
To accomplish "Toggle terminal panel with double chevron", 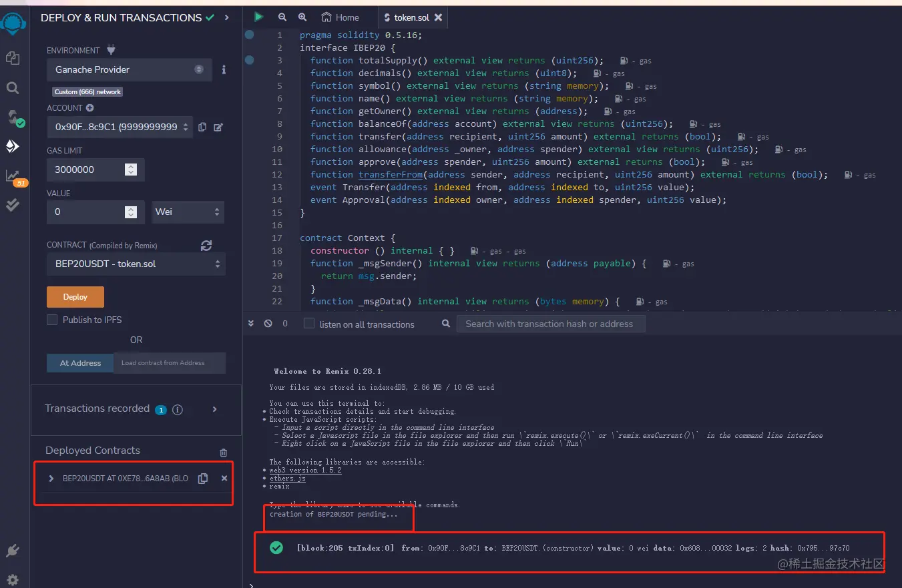I will [x=251, y=324].
